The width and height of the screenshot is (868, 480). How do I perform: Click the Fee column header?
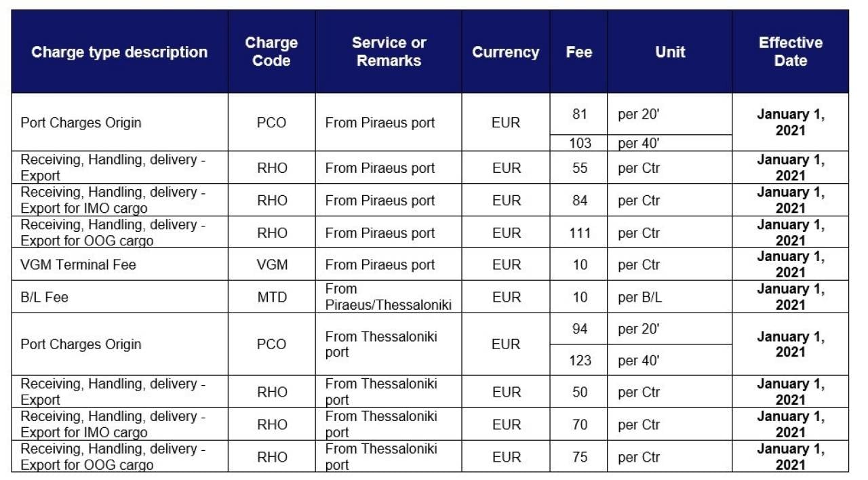coord(578,52)
